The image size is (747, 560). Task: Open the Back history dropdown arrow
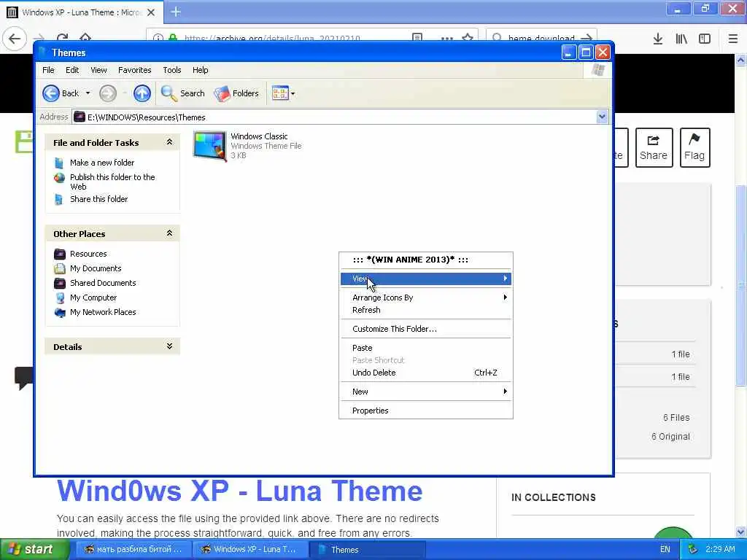point(88,93)
